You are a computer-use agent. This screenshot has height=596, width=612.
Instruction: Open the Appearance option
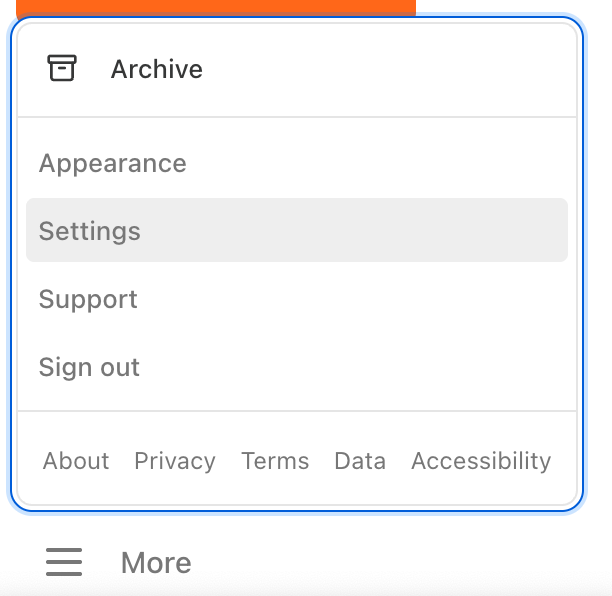coord(112,163)
